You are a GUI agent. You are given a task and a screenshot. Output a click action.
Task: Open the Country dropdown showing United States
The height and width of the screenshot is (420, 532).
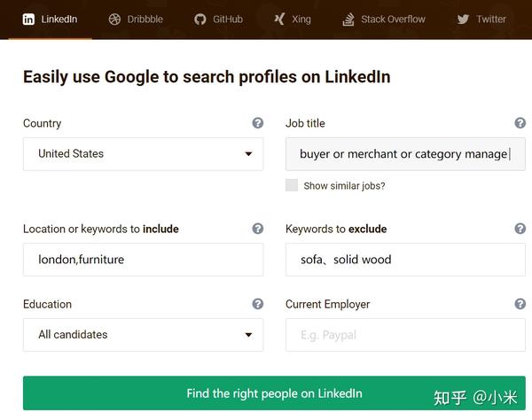click(143, 154)
